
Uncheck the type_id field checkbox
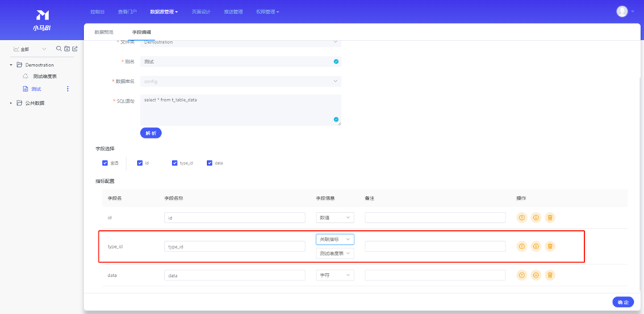point(175,163)
